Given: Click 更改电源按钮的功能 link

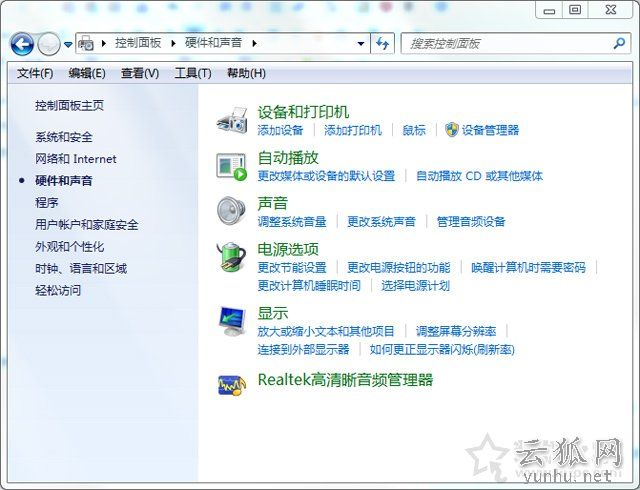Looking at the screenshot, I should click(398, 267).
